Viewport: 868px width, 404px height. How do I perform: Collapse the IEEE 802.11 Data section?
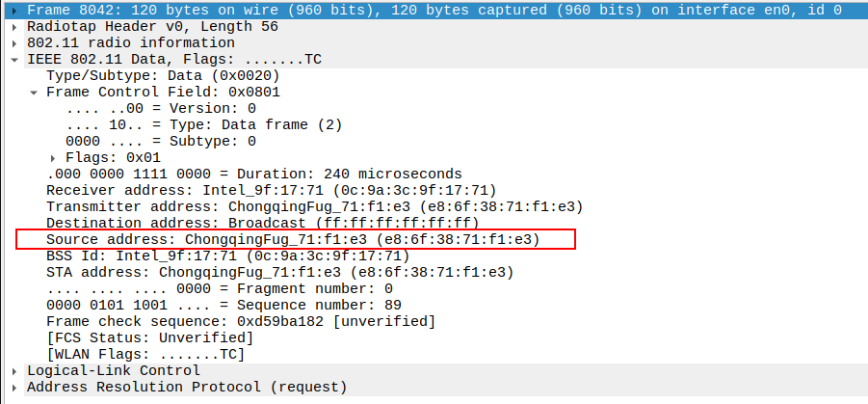coord(13,59)
